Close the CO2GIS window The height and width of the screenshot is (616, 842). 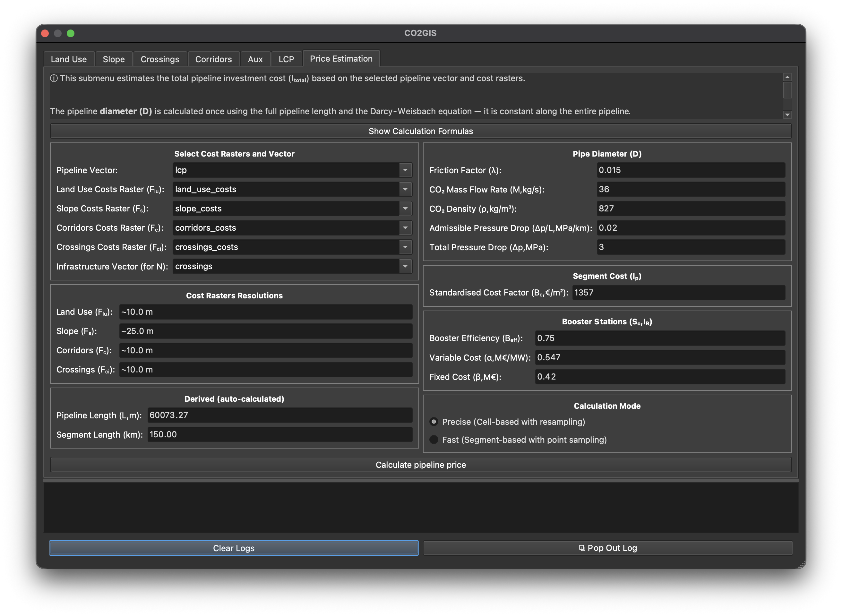click(x=45, y=33)
